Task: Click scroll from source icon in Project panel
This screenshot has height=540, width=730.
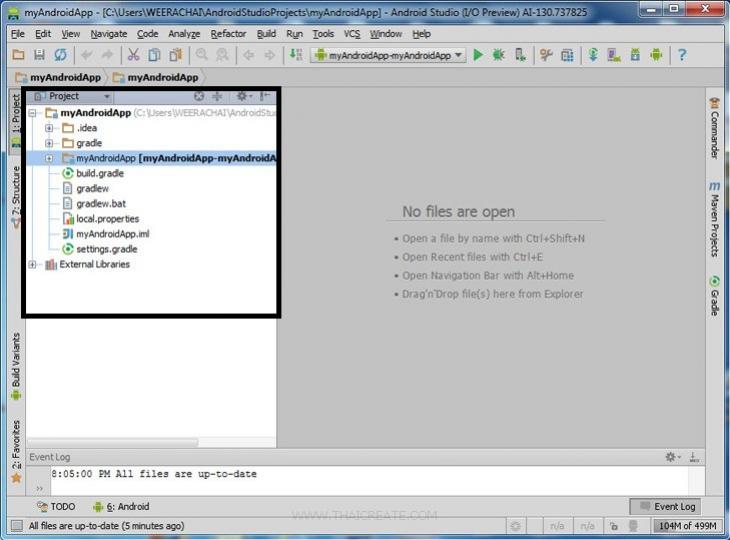Action: coord(199,96)
